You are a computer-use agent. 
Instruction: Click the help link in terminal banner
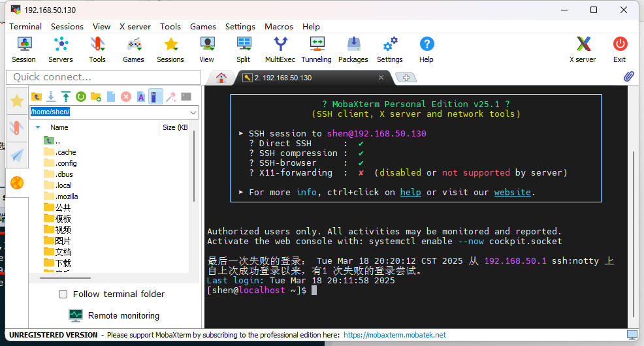[x=411, y=192]
